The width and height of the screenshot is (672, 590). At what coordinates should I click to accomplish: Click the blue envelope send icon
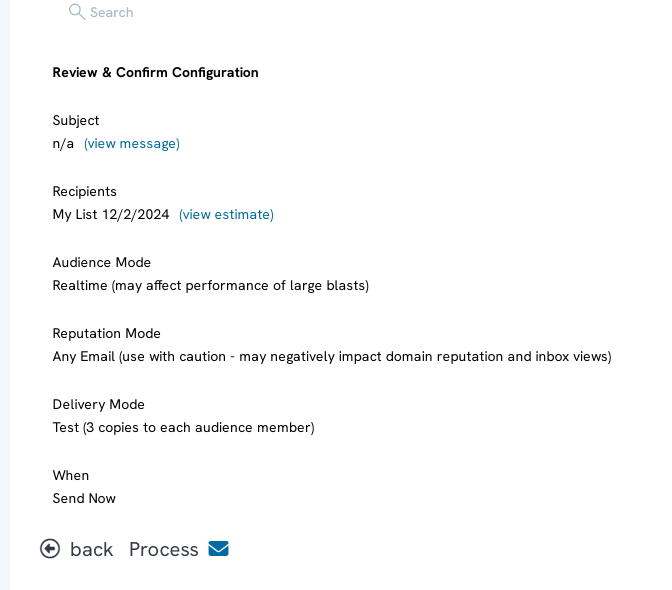[x=219, y=548]
